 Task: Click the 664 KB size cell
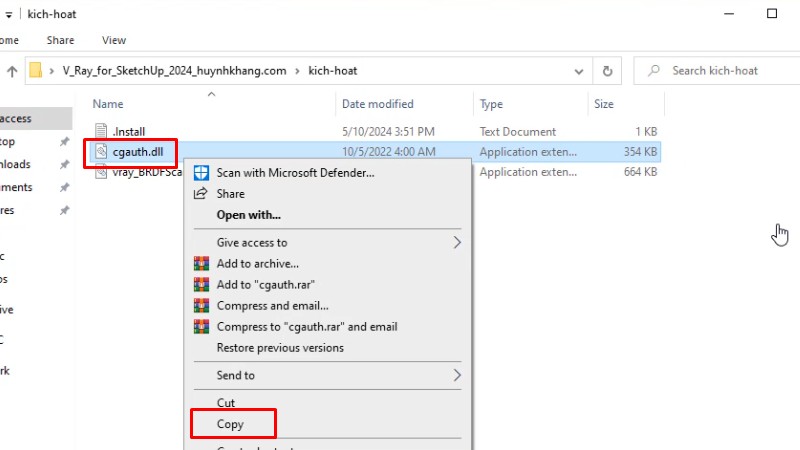[640, 172]
